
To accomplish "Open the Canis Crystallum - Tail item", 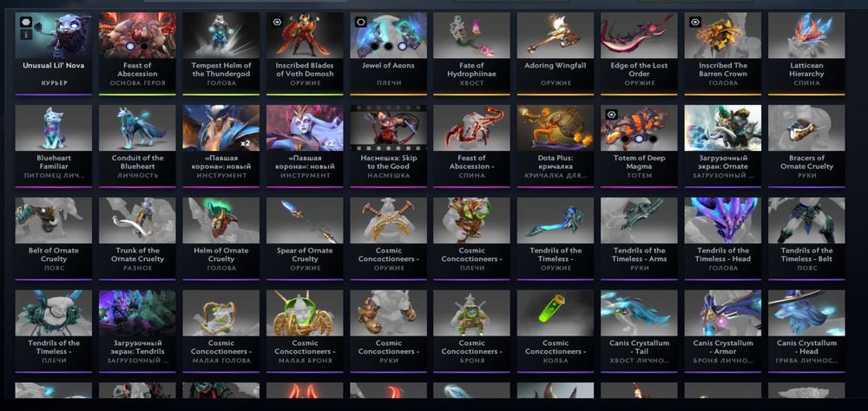I will pyautogui.click(x=639, y=330).
